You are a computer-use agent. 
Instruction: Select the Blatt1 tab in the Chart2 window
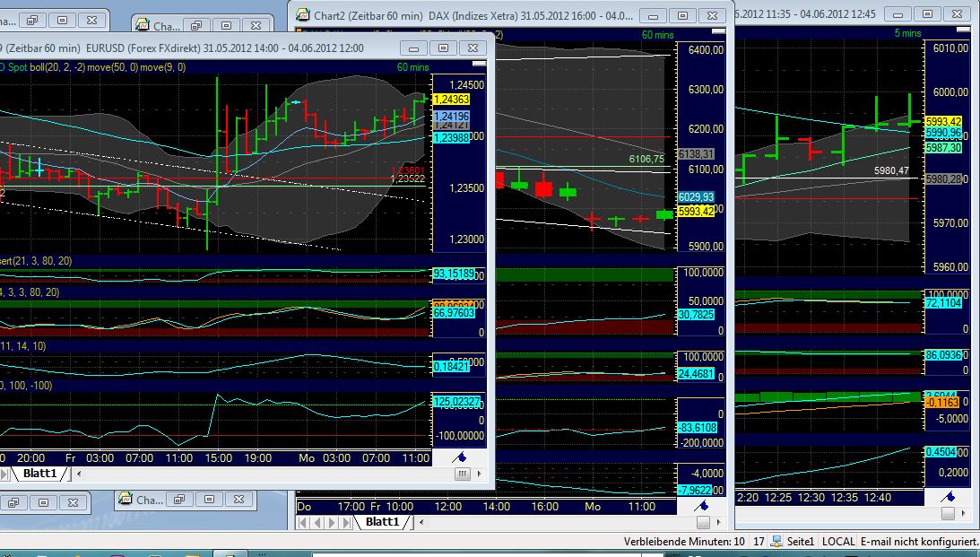[384, 521]
